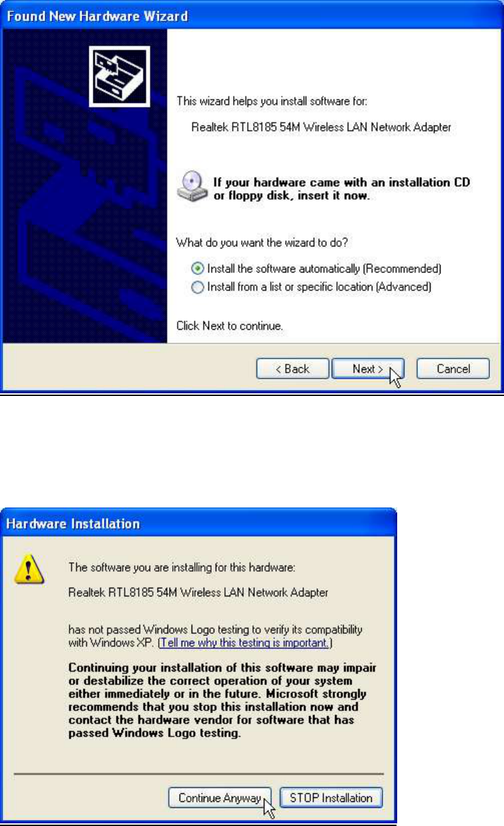504x826 pixels.
Task: Select Install the software automatically (Recommended)
Action: pyautogui.click(x=316, y=268)
